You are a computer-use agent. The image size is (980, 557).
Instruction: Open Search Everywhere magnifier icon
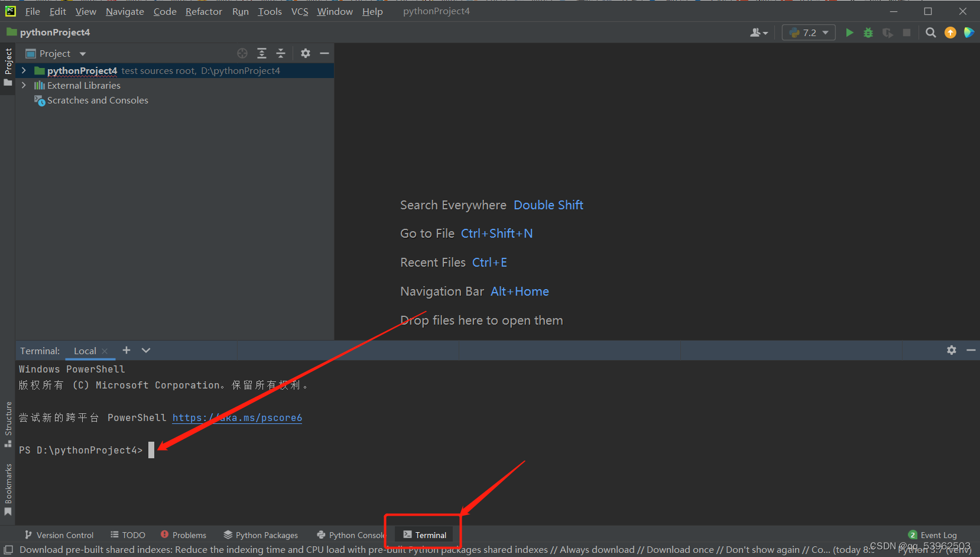pos(930,33)
